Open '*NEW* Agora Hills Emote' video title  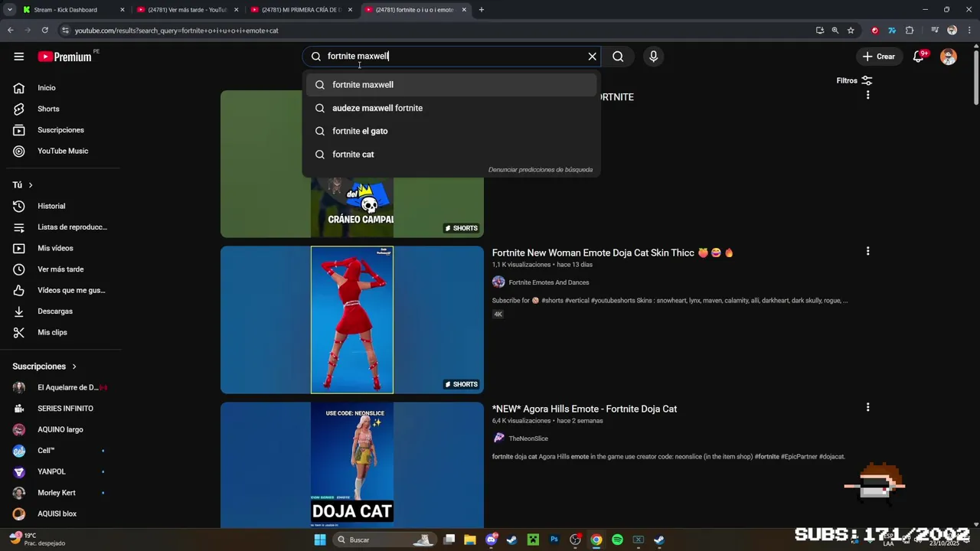[584, 409]
